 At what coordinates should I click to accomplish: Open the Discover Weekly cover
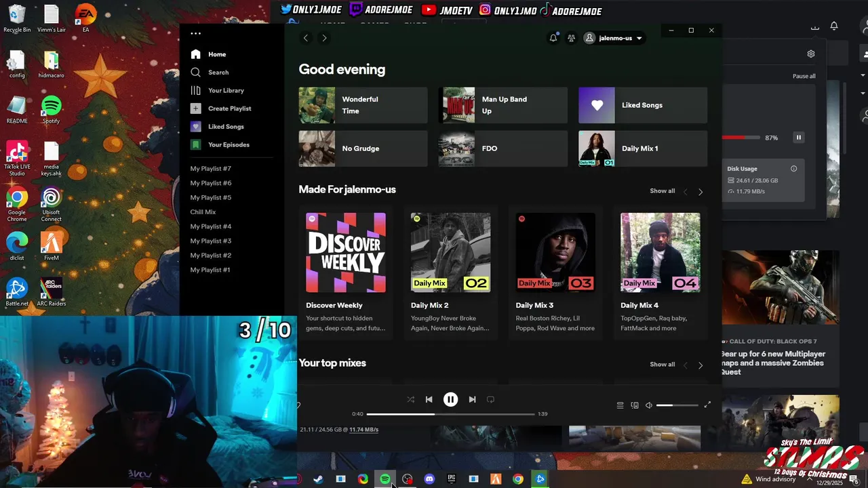[x=346, y=253]
